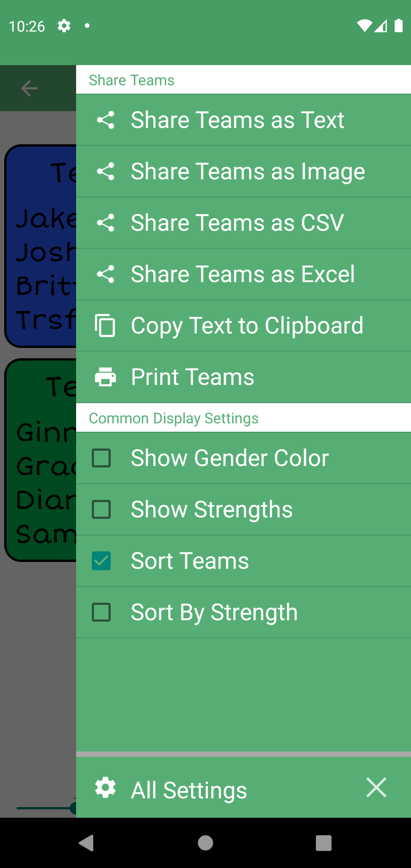Tap share icon beside Share Teams as CSV

[x=105, y=223]
